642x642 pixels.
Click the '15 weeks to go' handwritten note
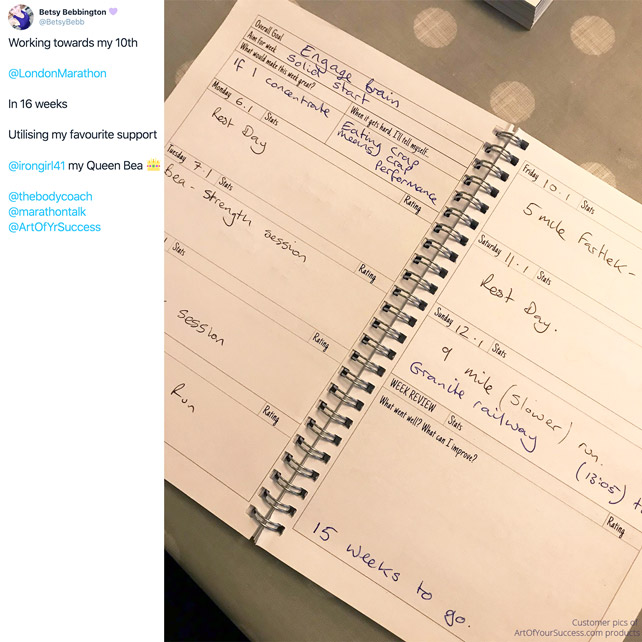point(391,575)
